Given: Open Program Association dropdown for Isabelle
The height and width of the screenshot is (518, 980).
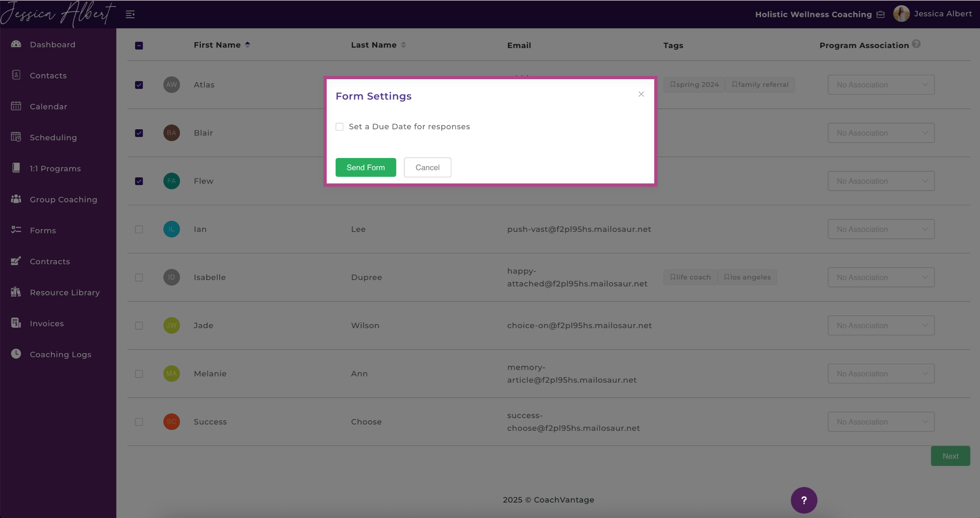Looking at the screenshot, I should 881,278.
